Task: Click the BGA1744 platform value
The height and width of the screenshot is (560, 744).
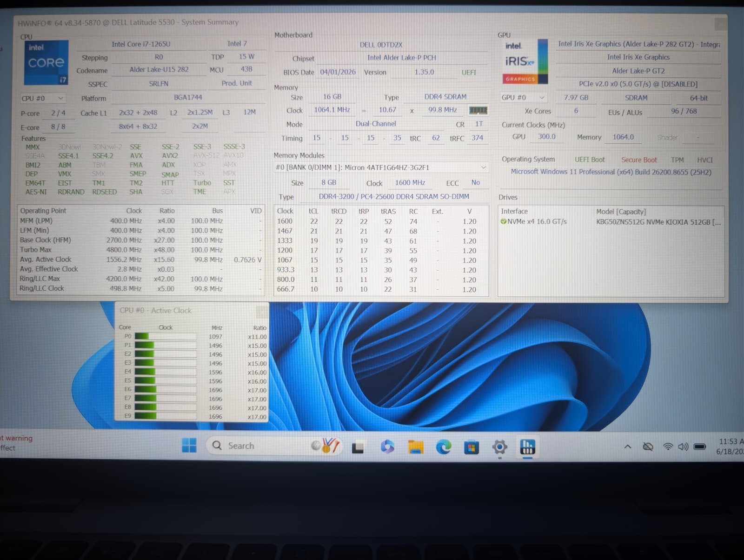Action: (188, 98)
